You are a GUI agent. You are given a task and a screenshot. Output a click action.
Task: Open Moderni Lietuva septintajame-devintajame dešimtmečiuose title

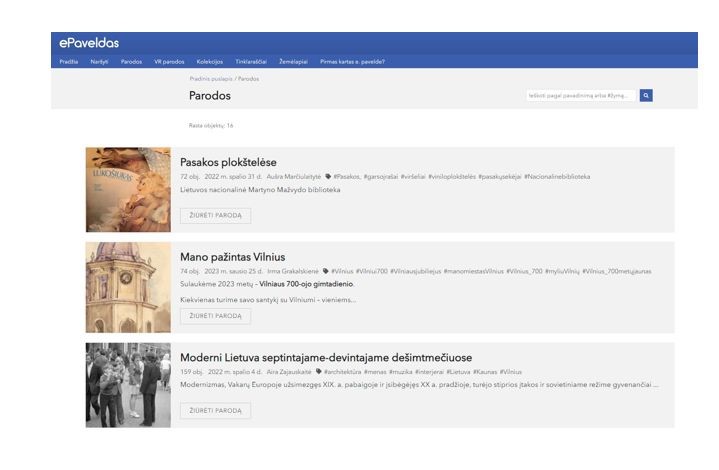326,358
